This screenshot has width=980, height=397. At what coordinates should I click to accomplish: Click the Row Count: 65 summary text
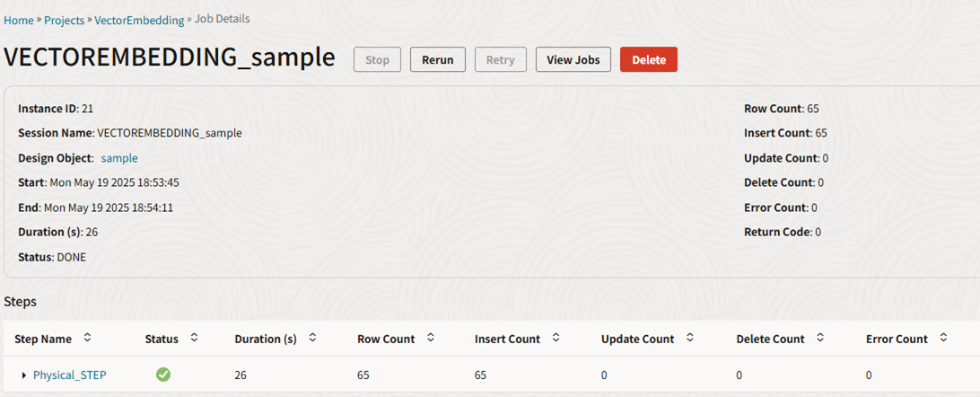pyautogui.click(x=782, y=109)
